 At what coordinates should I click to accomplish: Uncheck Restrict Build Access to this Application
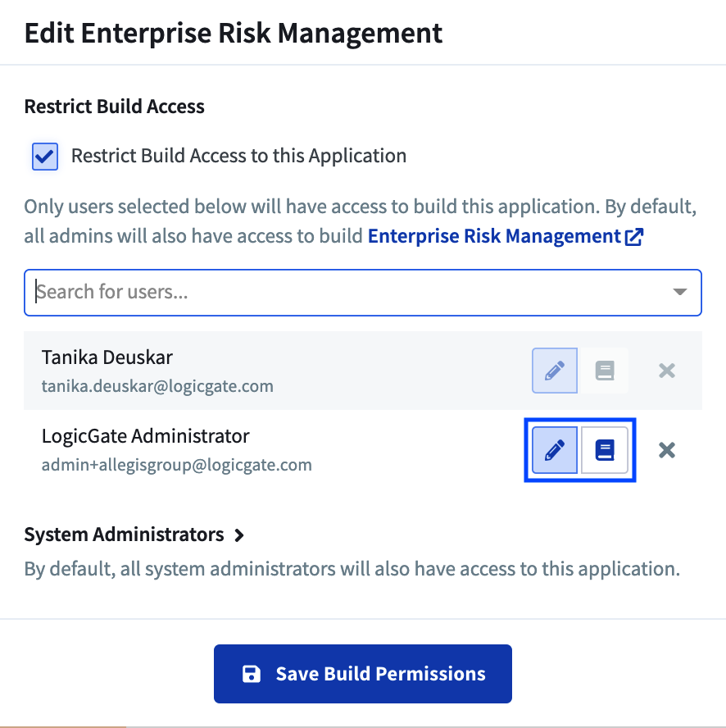click(x=45, y=157)
